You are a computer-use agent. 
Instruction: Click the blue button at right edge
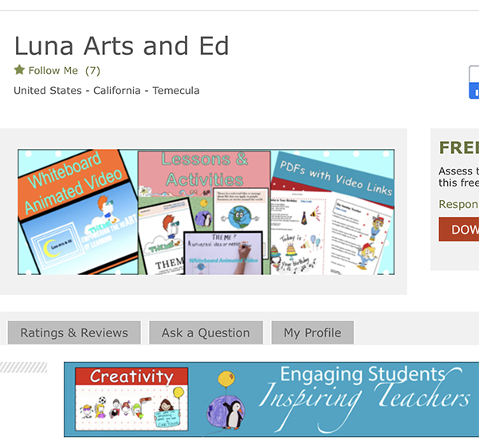click(474, 82)
